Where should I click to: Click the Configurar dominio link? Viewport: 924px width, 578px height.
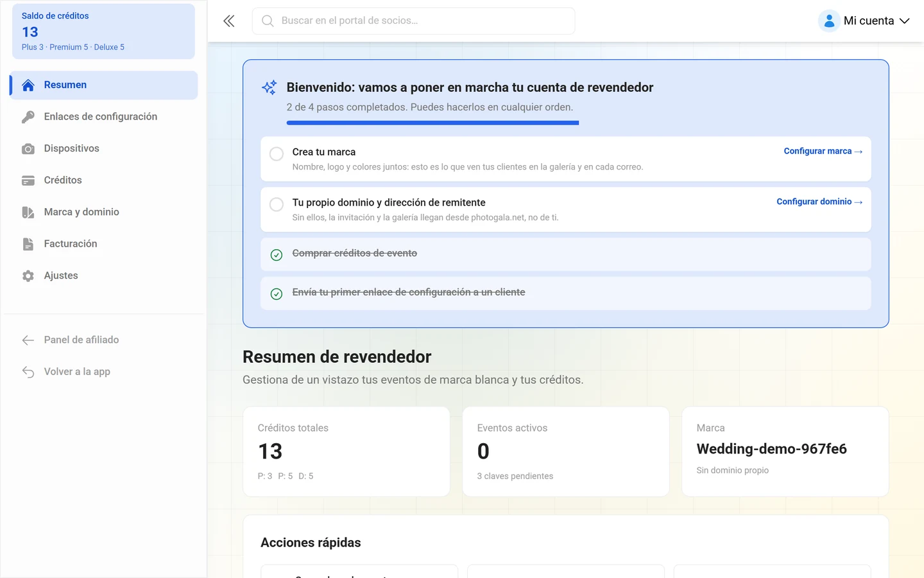pyautogui.click(x=819, y=202)
